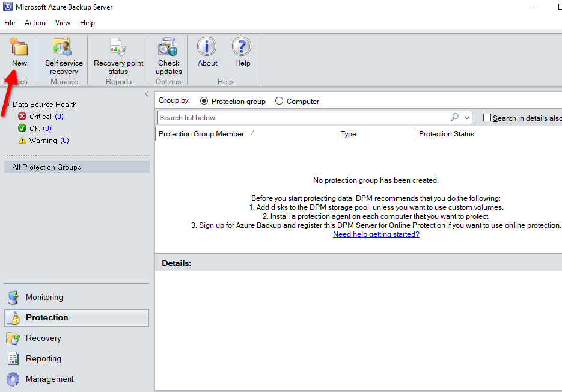Collapse the left navigation pane chevron

(x=147, y=94)
